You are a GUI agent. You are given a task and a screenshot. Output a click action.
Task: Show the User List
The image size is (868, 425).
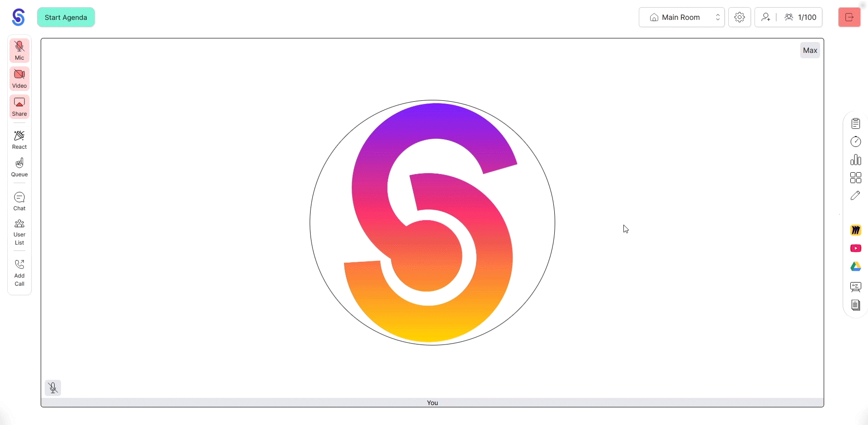point(19,232)
